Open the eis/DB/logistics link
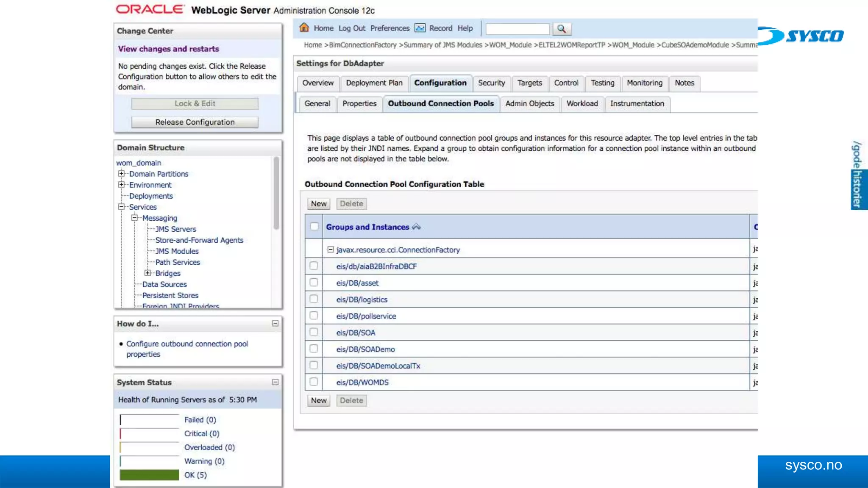The width and height of the screenshot is (868, 488). [x=362, y=299]
